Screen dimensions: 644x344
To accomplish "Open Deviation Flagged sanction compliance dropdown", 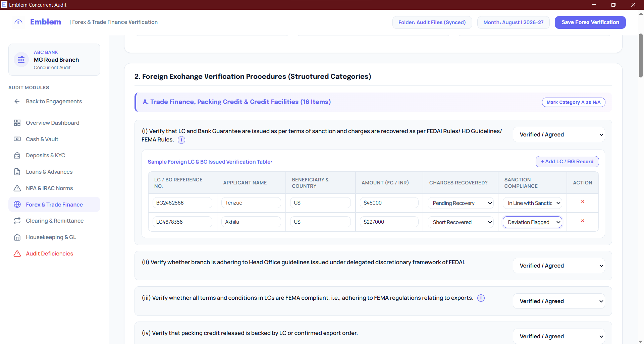I will click(532, 222).
